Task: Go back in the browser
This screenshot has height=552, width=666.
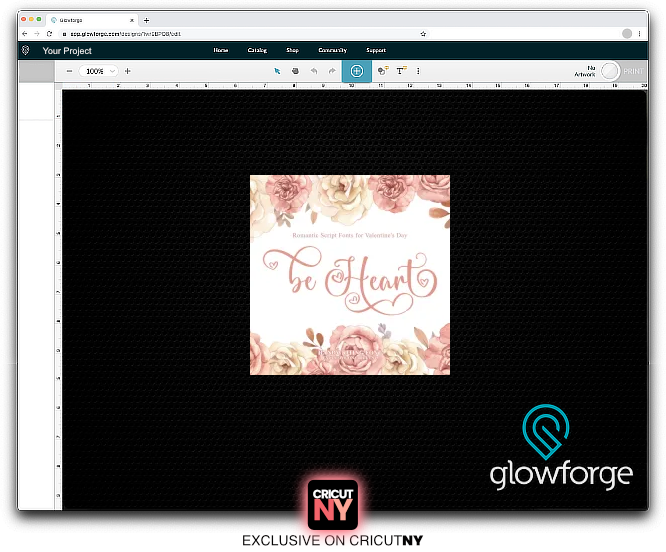Action: [x=25, y=34]
